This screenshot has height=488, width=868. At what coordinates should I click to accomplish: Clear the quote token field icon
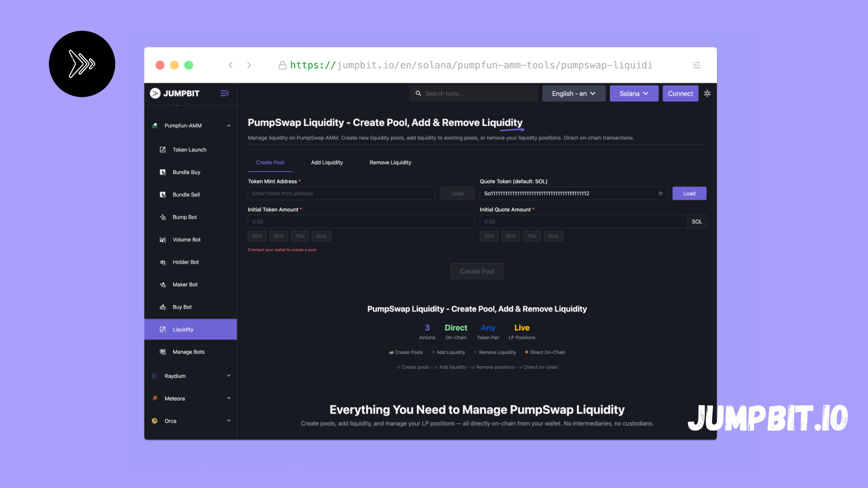point(660,193)
